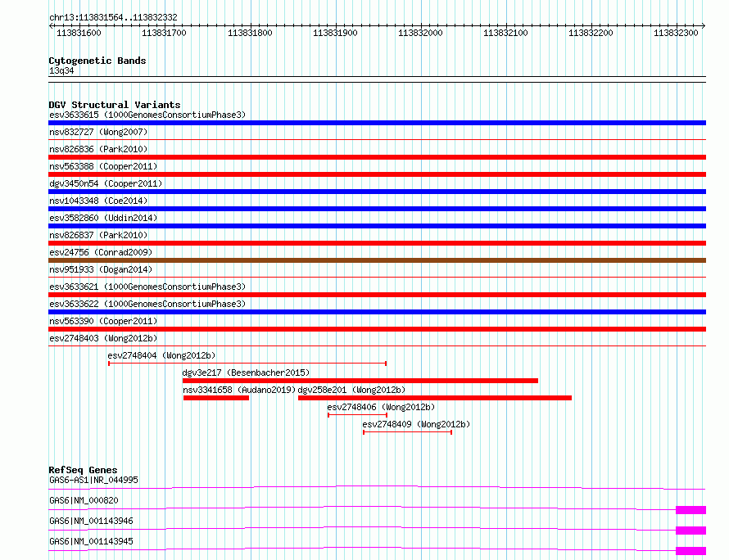This screenshot has width=729, height=560.
Task: Click the brown esv24756 (Conrad2009) bar
Action: coord(377,260)
